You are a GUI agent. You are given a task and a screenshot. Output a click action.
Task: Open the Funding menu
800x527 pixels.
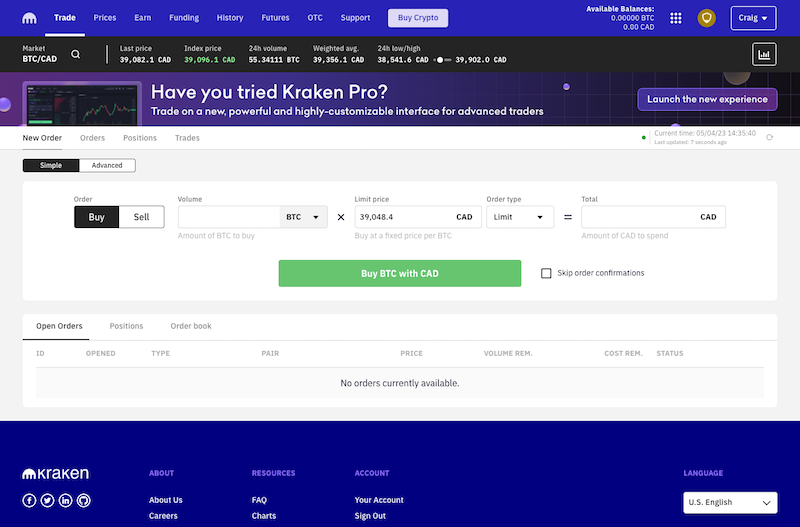[x=184, y=18]
